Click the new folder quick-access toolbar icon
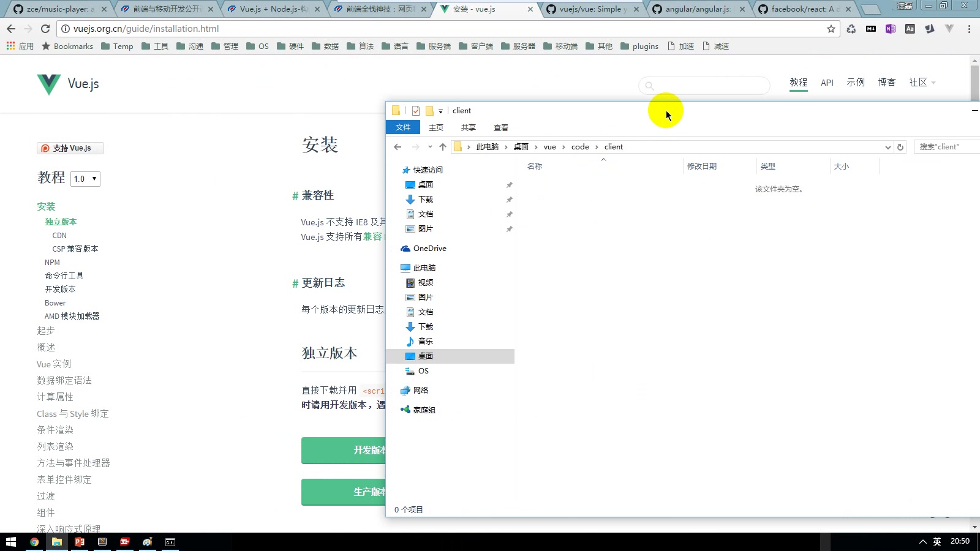Viewport: 980px width, 551px height. (x=429, y=111)
